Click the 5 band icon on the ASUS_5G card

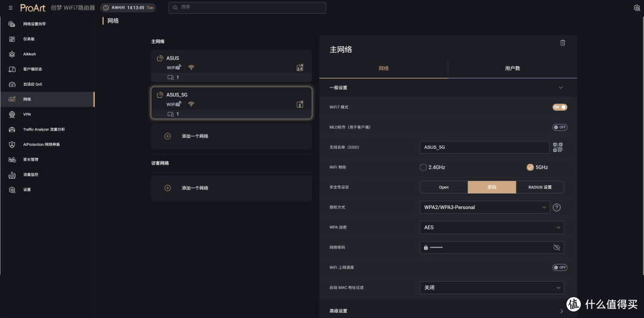click(x=300, y=104)
